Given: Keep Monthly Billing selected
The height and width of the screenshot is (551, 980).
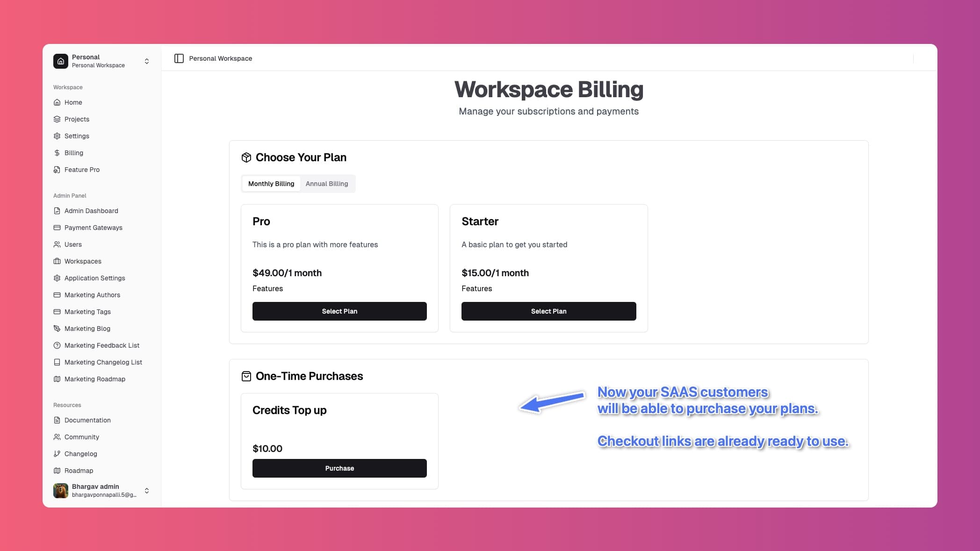Looking at the screenshot, I should click(x=271, y=184).
